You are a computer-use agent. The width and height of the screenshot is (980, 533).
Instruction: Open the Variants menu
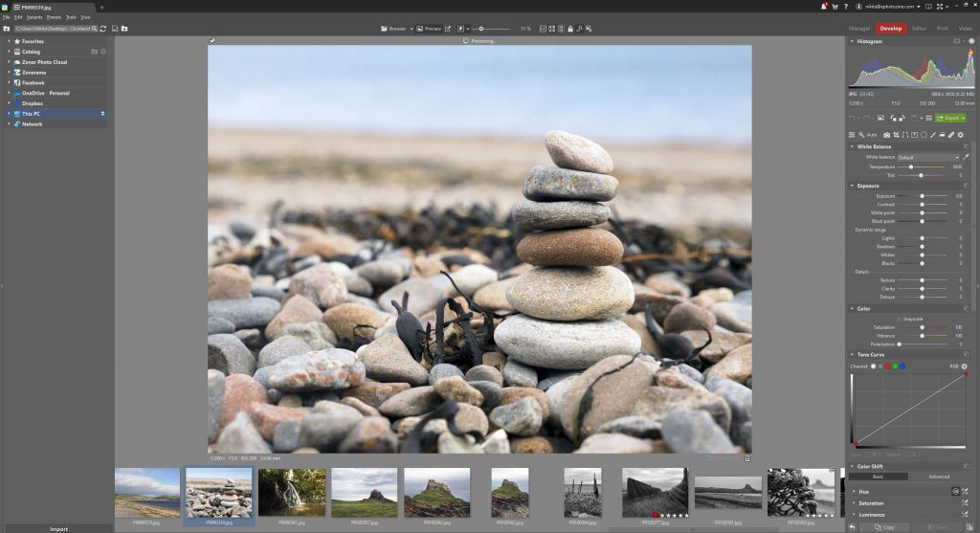coord(34,17)
